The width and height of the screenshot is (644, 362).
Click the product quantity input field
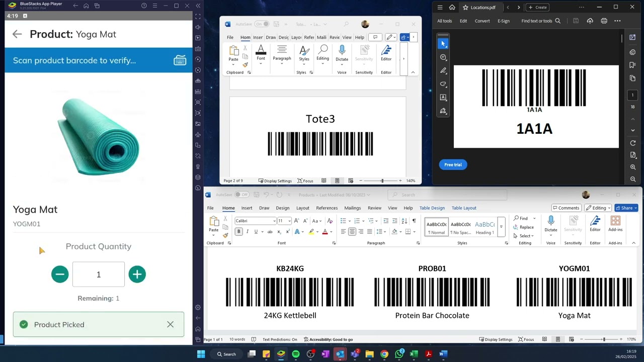pos(99,274)
